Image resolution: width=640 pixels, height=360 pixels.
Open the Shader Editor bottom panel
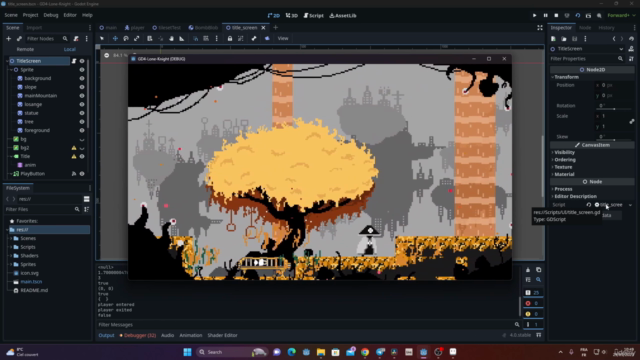click(x=222, y=335)
